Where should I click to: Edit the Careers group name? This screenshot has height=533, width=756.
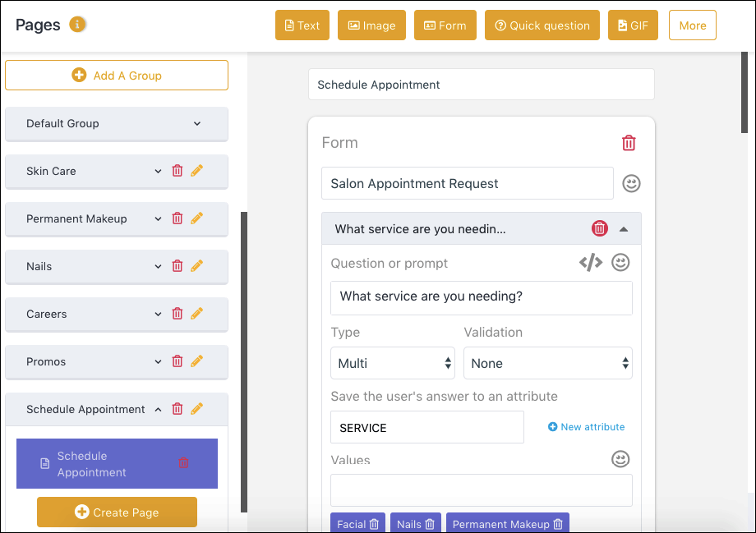click(x=196, y=314)
